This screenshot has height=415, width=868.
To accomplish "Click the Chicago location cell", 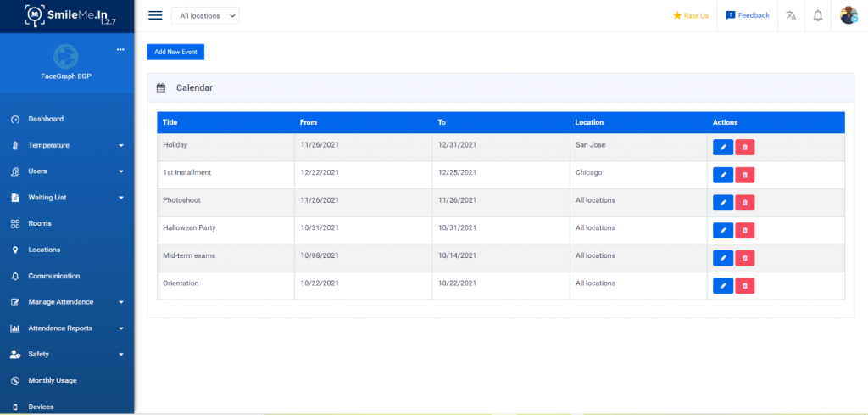I will [x=638, y=175].
